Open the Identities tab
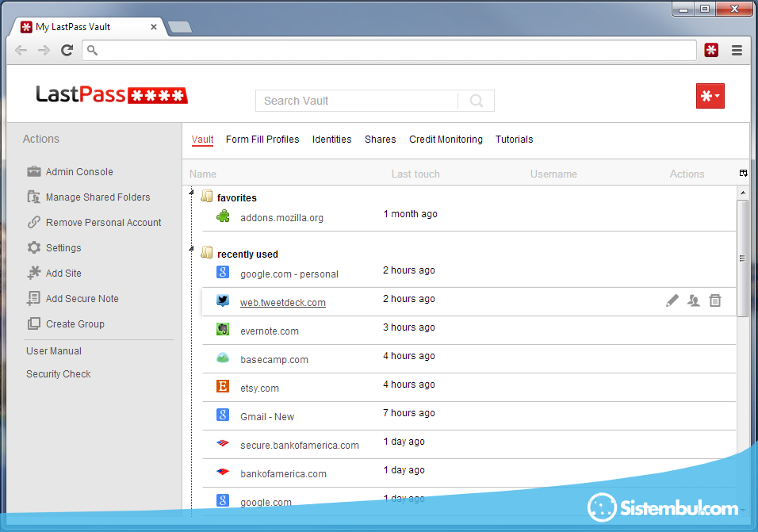The image size is (758, 532). tap(331, 140)
